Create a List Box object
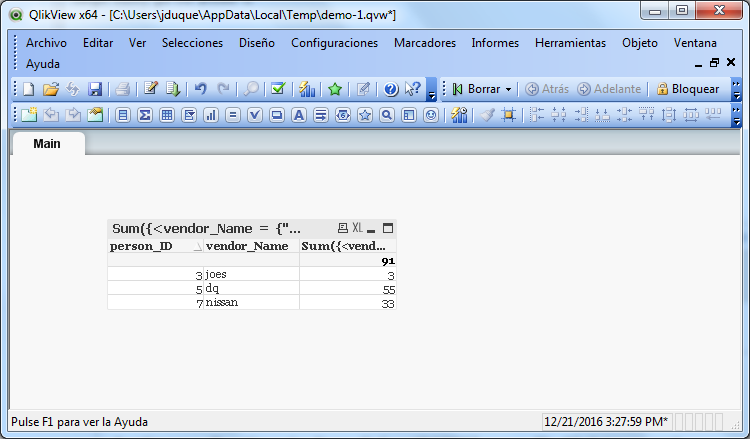Screen dimensions: 750x439 click(x=123, y=115)
